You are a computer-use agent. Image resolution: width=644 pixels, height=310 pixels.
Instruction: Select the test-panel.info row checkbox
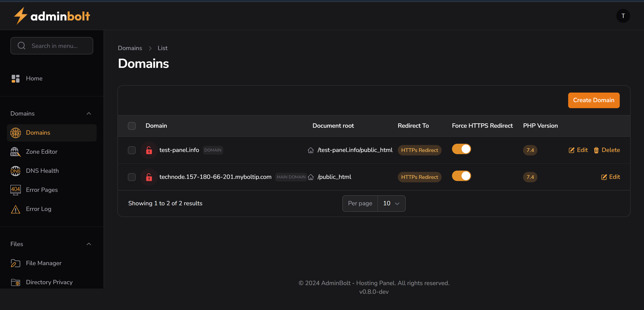pyautogui.click(x=132, y=150)
